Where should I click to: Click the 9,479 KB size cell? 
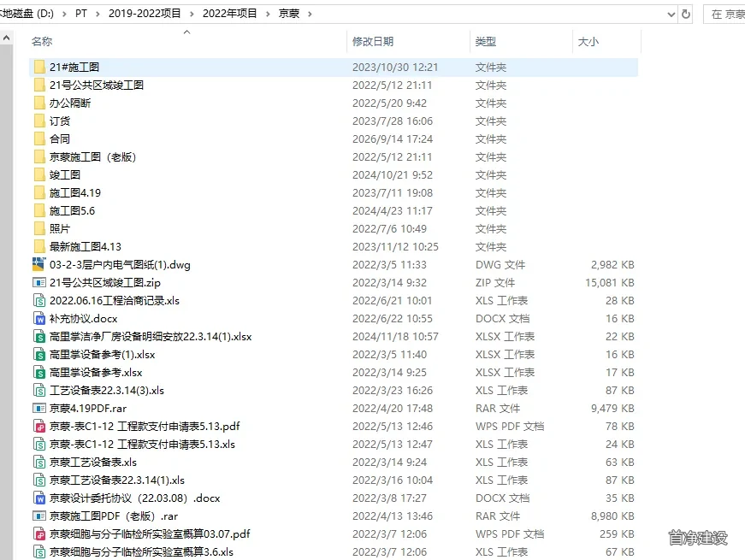[x=612, y=409]
